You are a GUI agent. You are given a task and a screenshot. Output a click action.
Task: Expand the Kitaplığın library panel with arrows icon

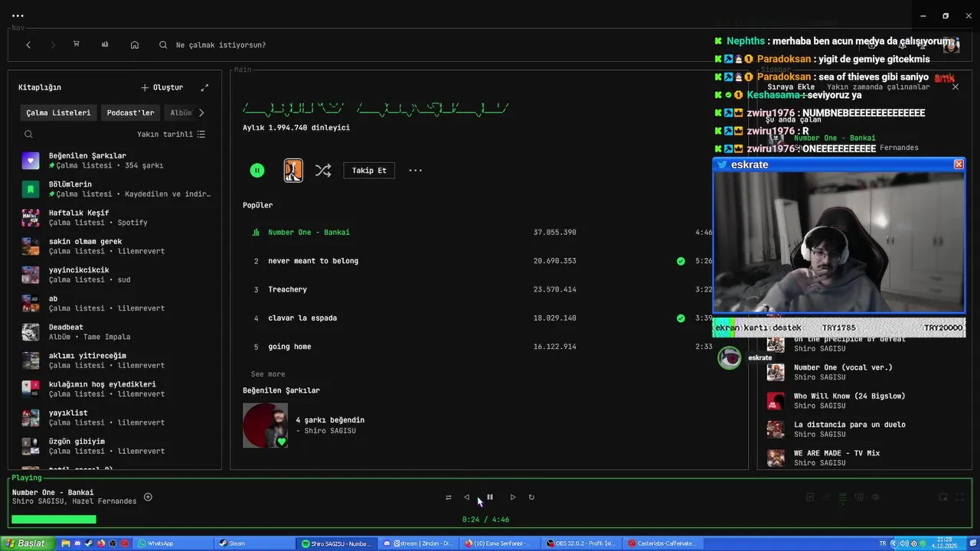[204, 87]
